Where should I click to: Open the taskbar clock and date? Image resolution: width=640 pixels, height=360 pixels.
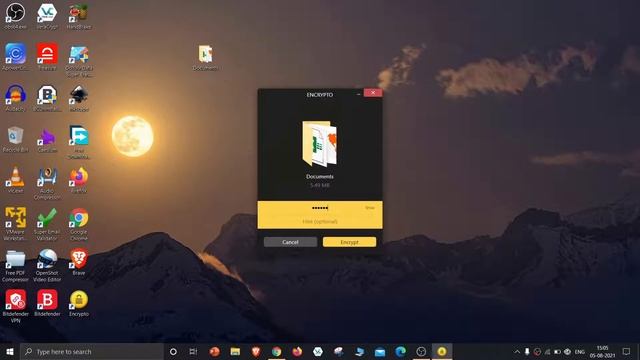(x=602, y=351)
